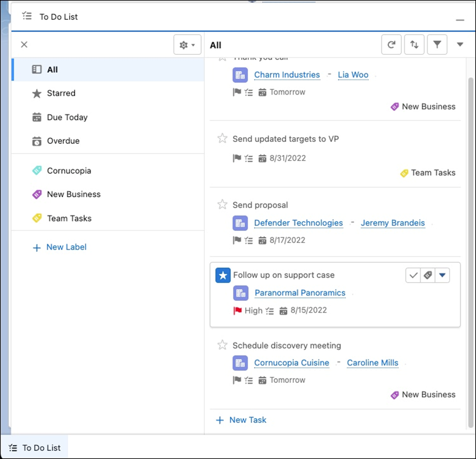Refresh the task list

click(x=391, y=44)
